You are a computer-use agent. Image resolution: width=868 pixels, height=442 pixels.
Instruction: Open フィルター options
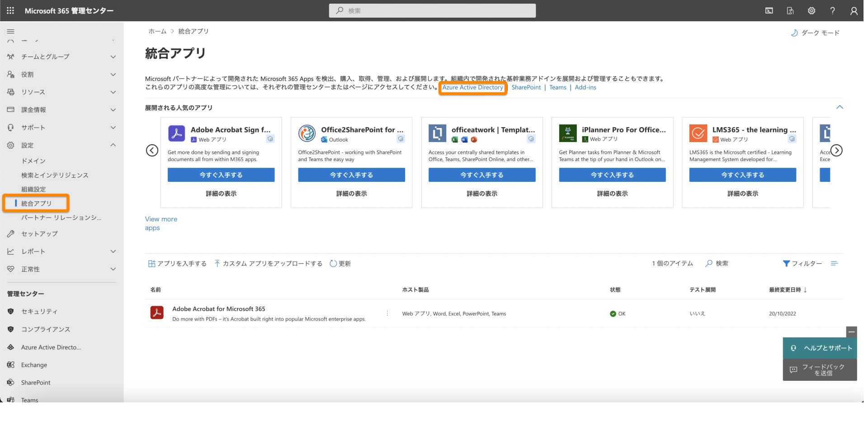click(x=802, y=264)
